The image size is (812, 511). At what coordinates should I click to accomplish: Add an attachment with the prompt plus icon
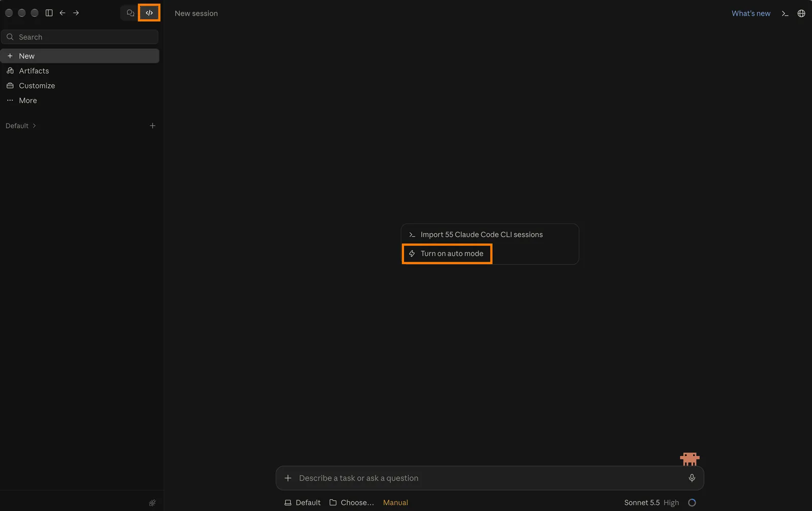pos(288,478)
